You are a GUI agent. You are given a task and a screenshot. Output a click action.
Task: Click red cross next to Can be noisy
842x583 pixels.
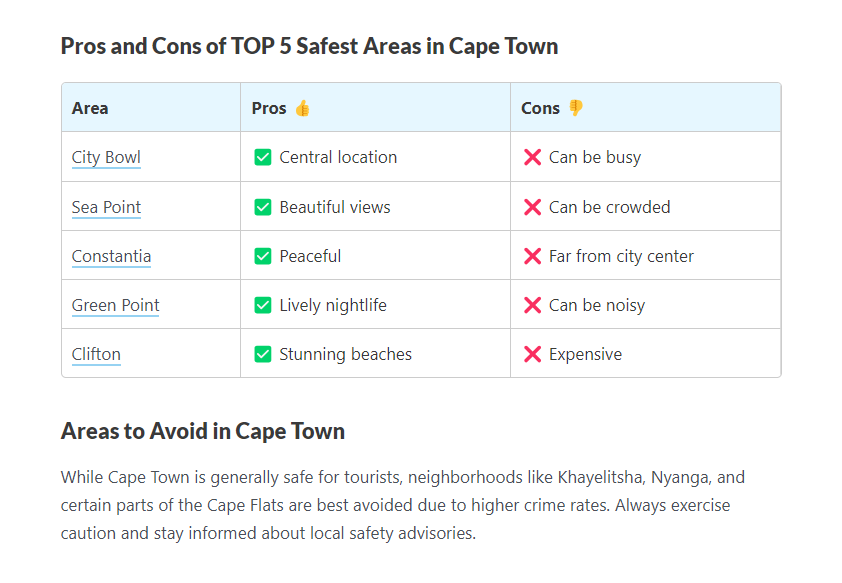point(532,305)
